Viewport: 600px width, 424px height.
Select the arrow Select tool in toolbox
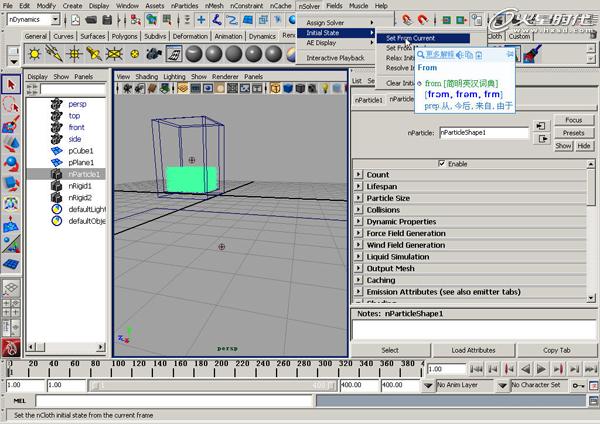click(11, 85)
